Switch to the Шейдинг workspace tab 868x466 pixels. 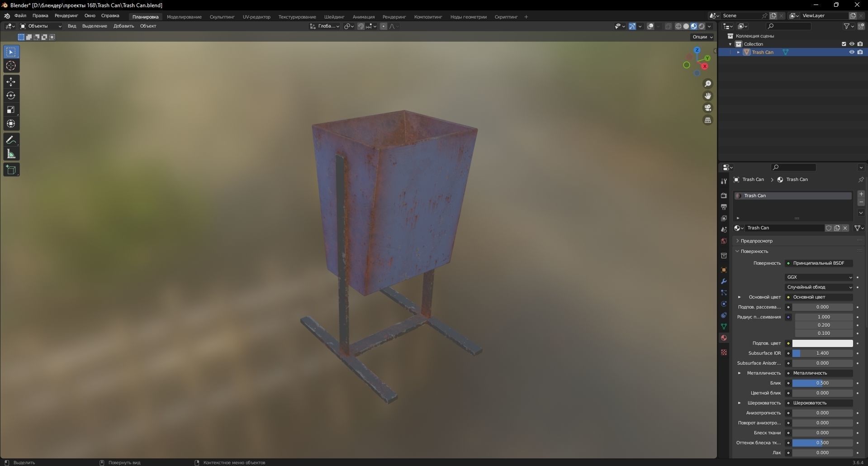pos(334,17)
